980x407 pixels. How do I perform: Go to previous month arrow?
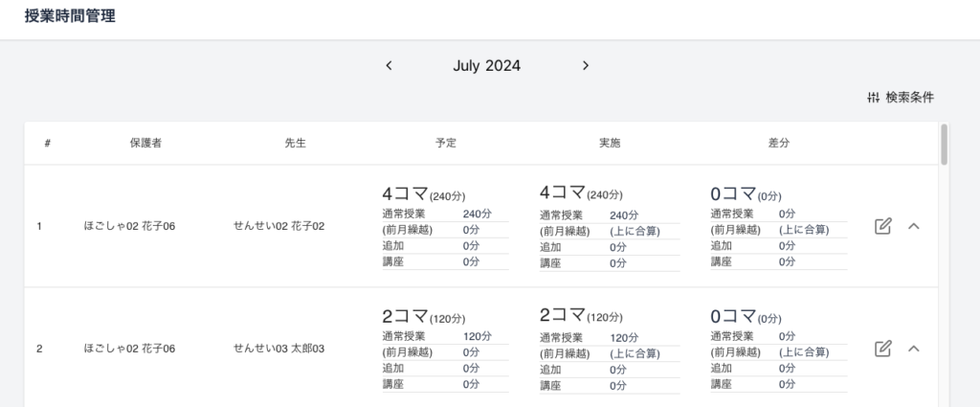click(x=389, y=66)
